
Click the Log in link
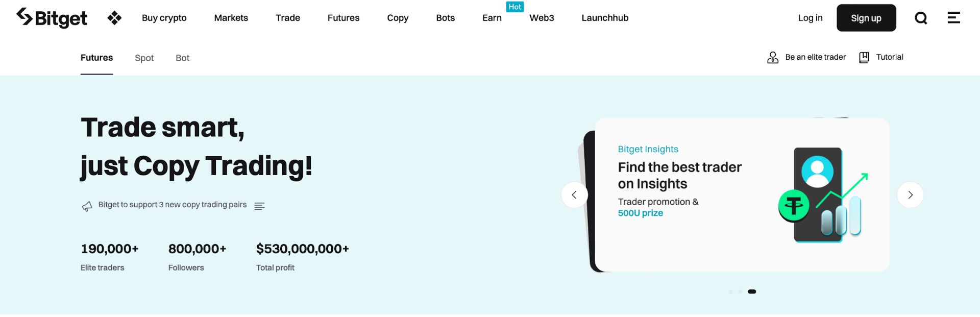coord(810,18)
